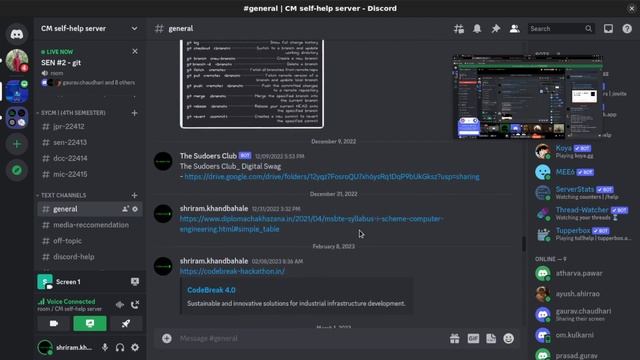Open om.kulkarni member profile

(x=584, y=335)
